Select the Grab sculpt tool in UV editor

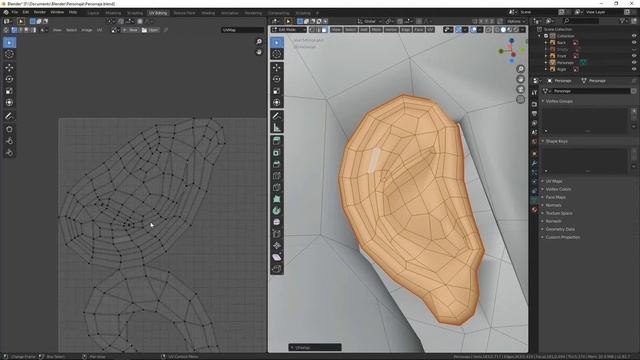coord(9,130)
